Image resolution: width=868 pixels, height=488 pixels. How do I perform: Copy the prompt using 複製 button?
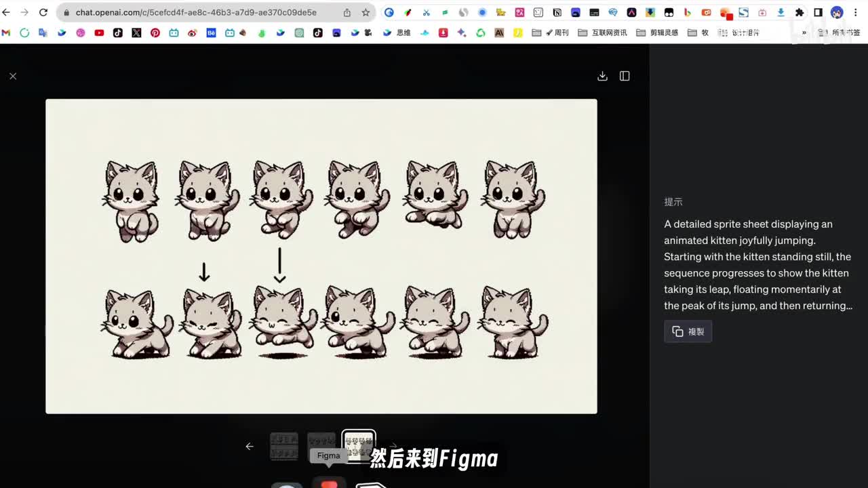click(688, 331)
